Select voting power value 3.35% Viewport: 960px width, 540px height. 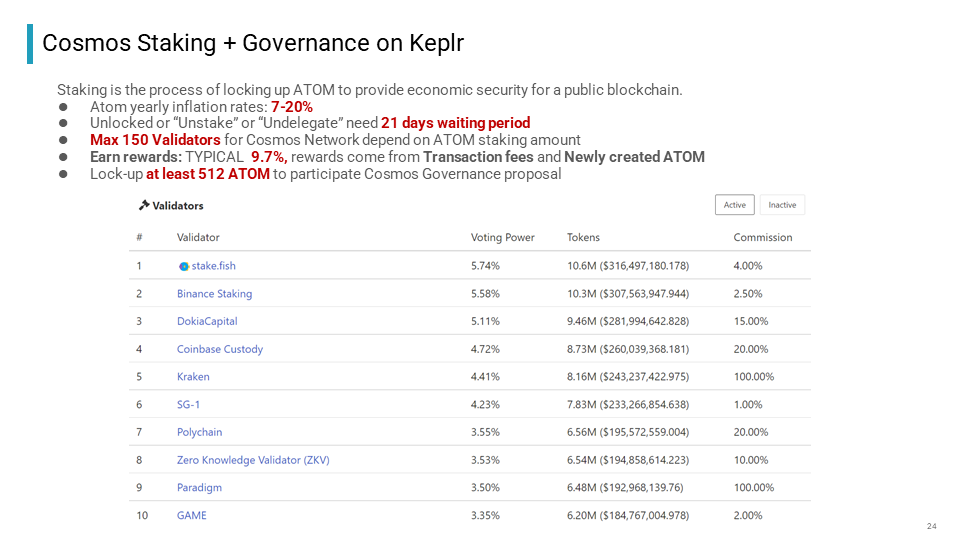pyautogui.click(x=486, y=516)
